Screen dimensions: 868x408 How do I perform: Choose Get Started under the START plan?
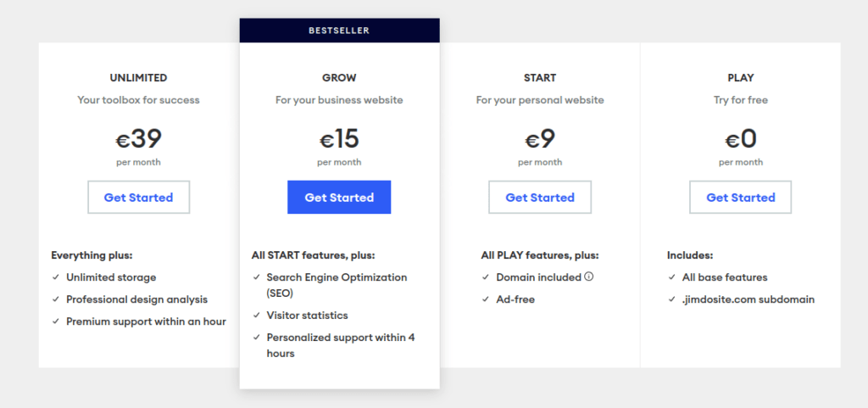(x=540, y=197)
